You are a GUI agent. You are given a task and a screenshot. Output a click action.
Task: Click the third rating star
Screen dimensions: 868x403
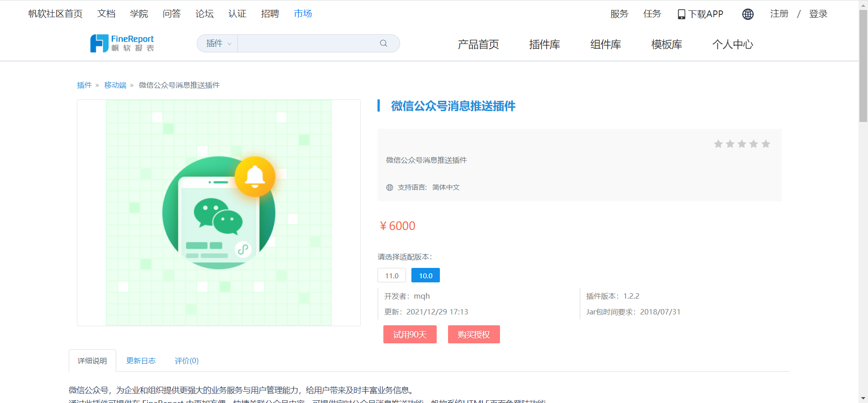[742, 144]
